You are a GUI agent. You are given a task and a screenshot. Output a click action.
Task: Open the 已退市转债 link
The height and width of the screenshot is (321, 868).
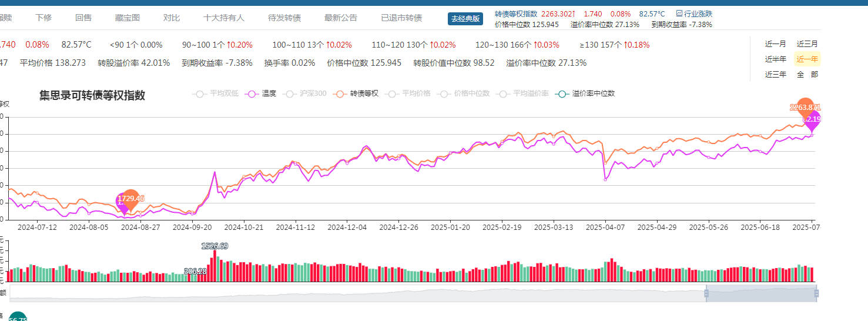pos(401,18)
